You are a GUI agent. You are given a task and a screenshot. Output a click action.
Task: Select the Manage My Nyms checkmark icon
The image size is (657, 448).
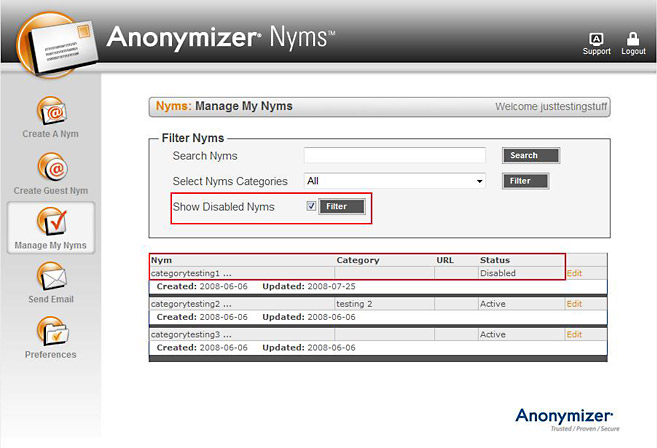(50, 222)
